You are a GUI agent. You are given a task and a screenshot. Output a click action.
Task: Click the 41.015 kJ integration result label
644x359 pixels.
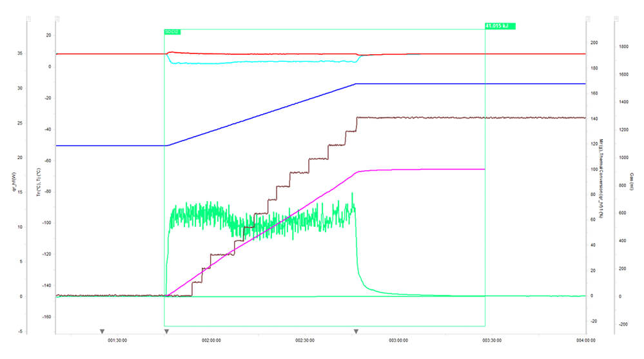click(x=500, y=26)
